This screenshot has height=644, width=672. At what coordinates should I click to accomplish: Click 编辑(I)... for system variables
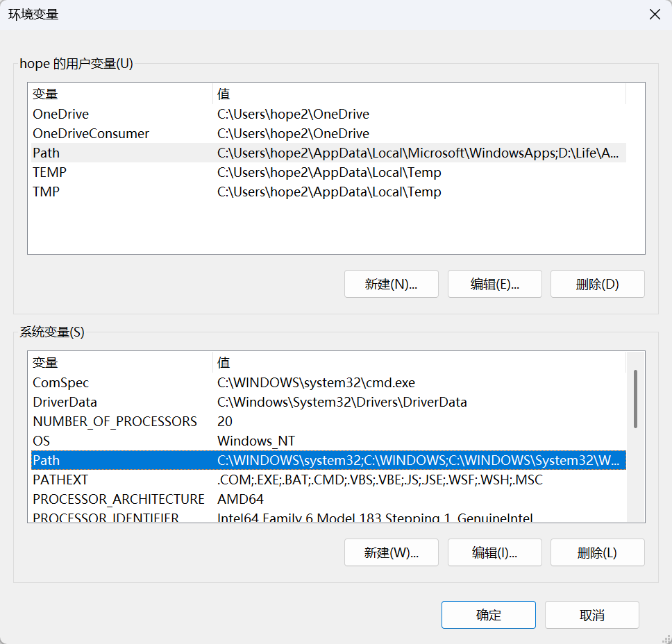click(x=494, y=552)
